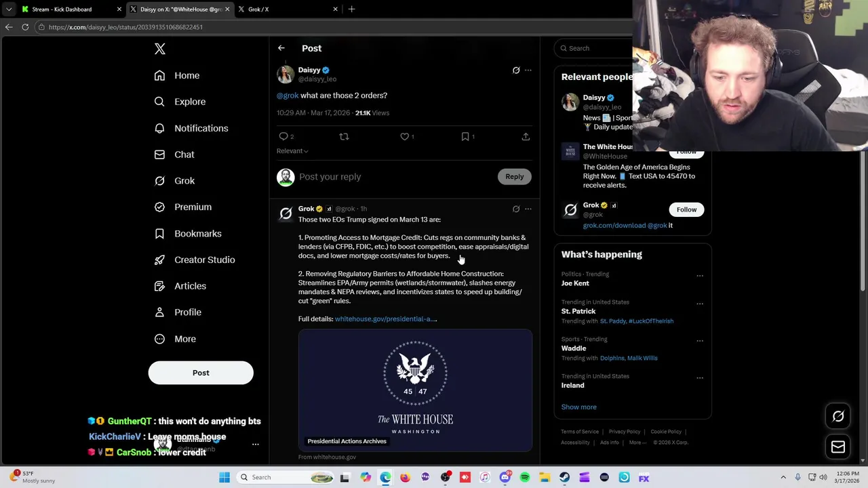Open Steam from the taskbar

[565, 477]
